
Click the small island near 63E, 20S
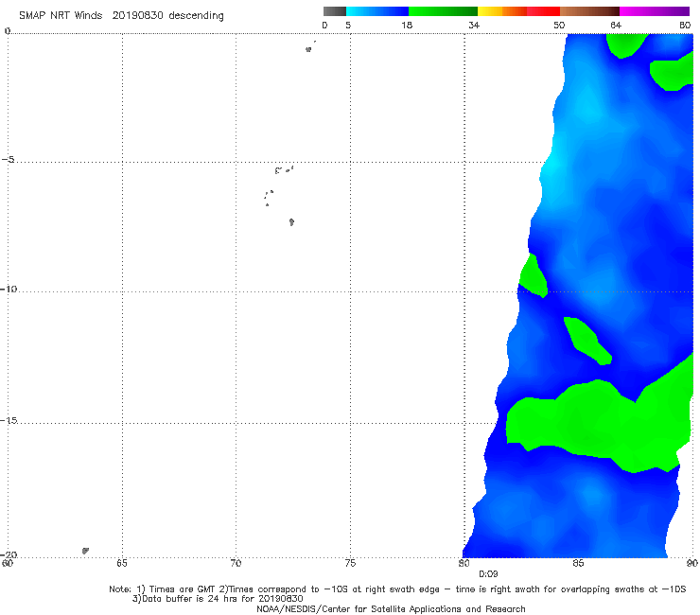click(85, 551)
